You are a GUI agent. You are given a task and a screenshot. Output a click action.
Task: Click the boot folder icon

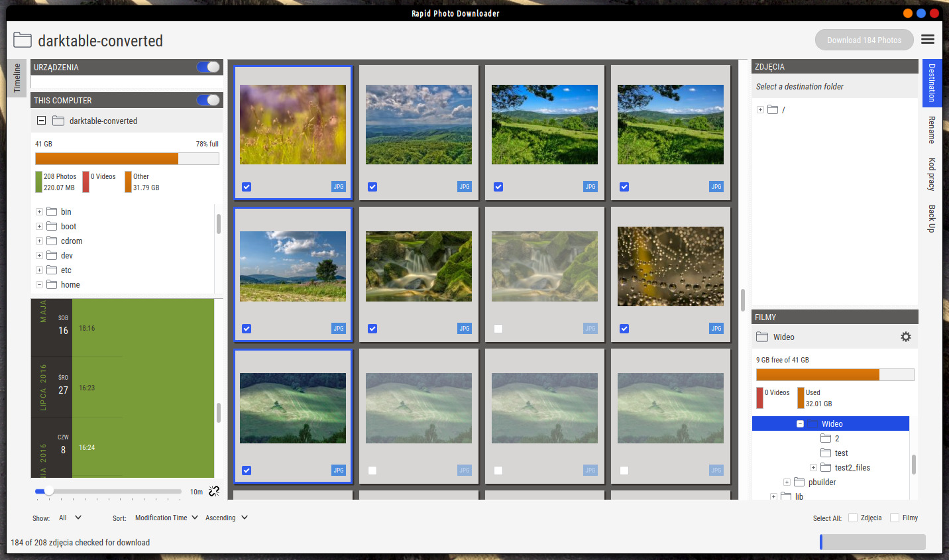tap(52, 226)
